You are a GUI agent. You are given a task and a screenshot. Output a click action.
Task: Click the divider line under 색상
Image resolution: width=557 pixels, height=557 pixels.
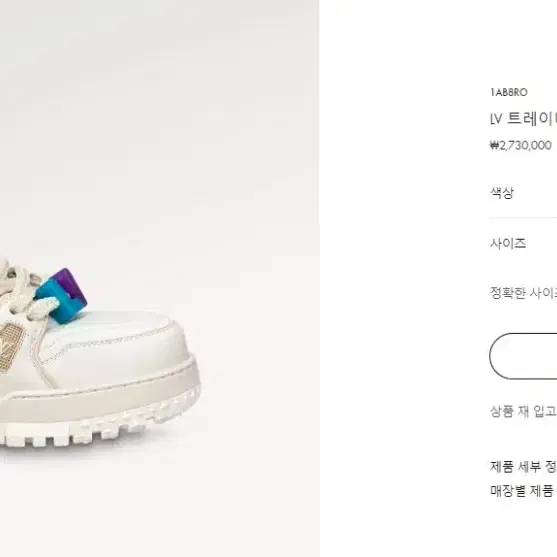point(523,217)
